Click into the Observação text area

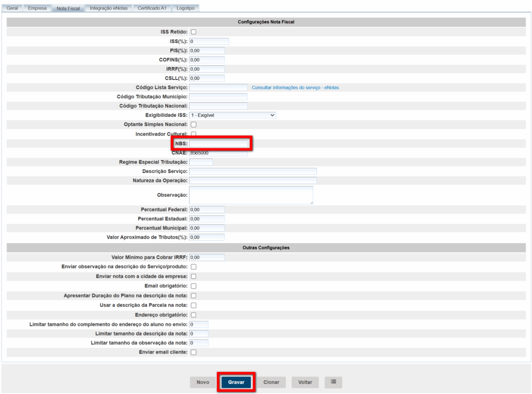click(251, 195)
